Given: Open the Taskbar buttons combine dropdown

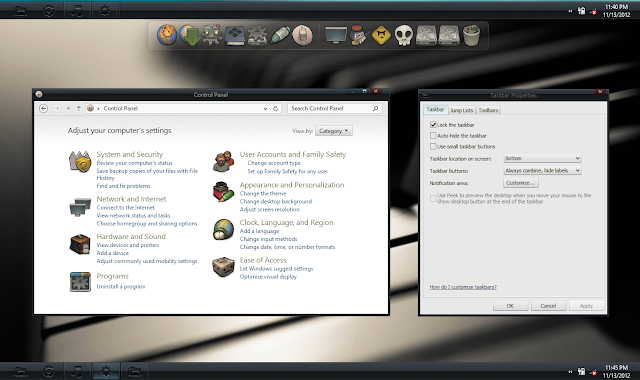Looking at the screenshot, I should click(x=542, y=171).
